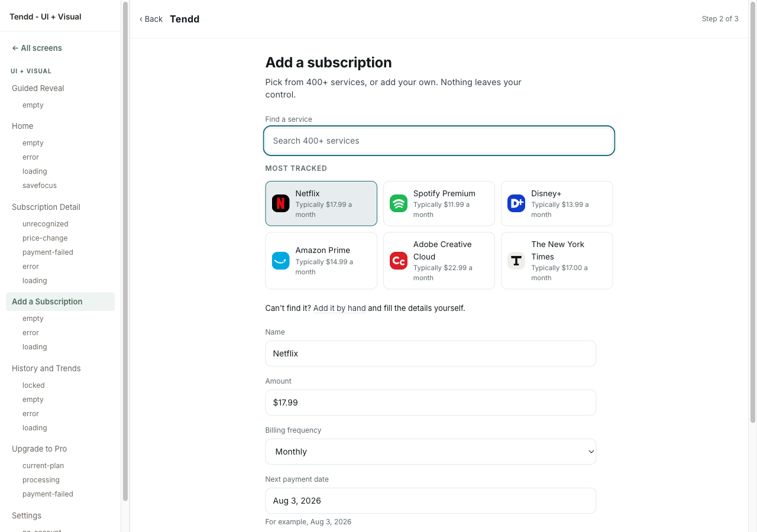The image size is (757, 532).
Task: Open History and Trends in sidebar
Action: click(46, 368)
